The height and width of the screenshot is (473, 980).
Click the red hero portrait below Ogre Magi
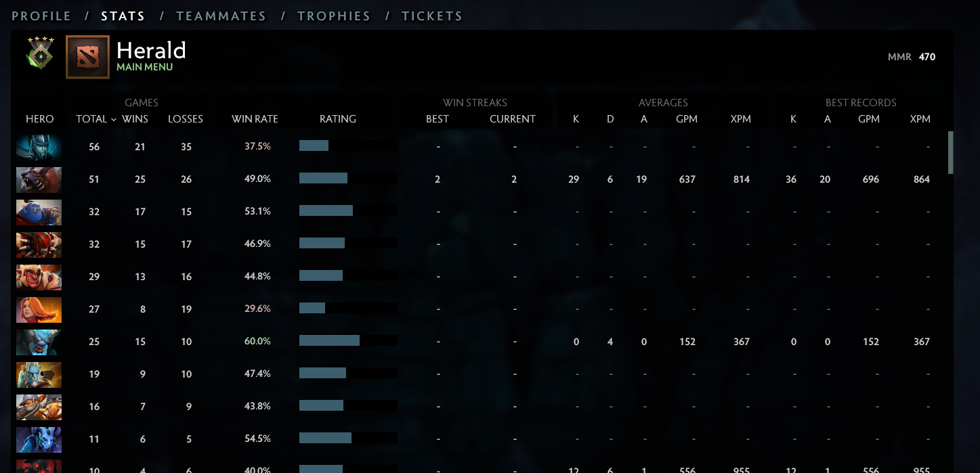(x=39, y=244)
